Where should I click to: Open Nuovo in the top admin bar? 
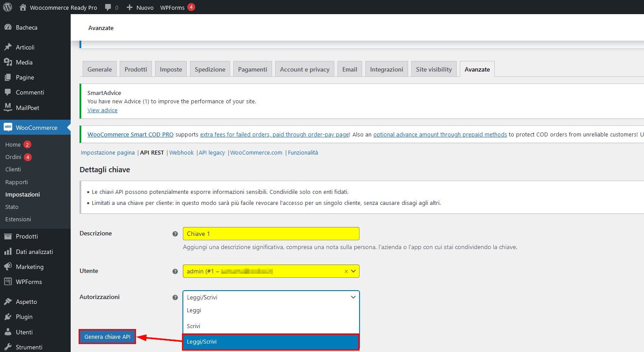[x=145, y=8]
